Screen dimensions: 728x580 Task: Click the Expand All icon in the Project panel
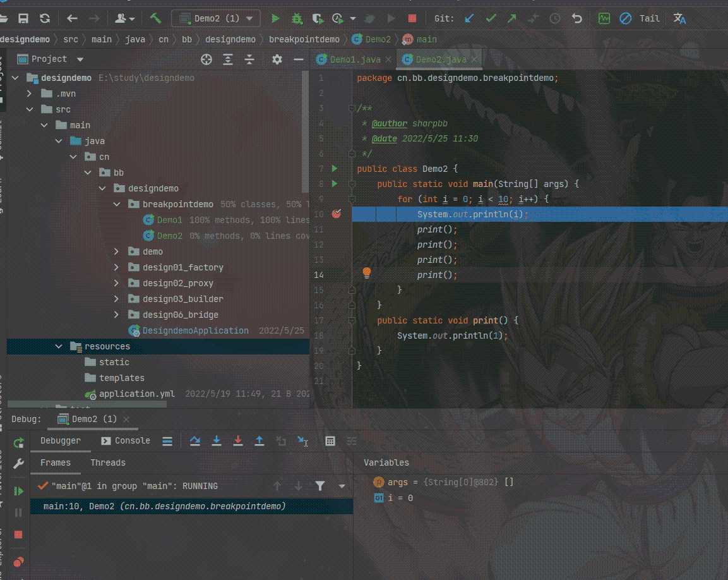pyautogui.click(x=228, y=59)
